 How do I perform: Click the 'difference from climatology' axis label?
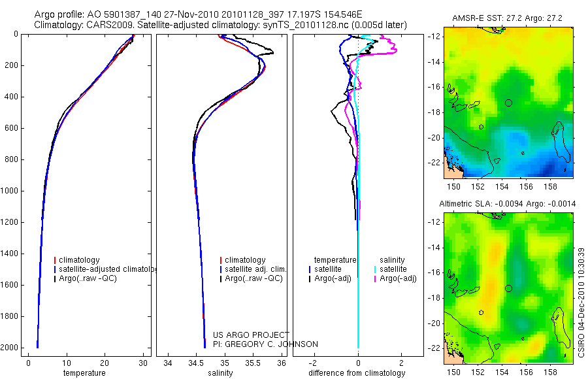click(357, 373)
